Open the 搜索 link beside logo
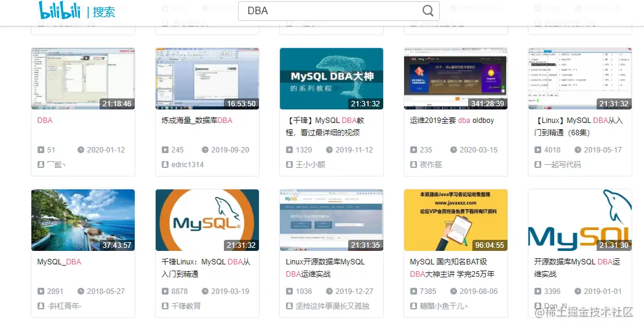 click(104, 12)
